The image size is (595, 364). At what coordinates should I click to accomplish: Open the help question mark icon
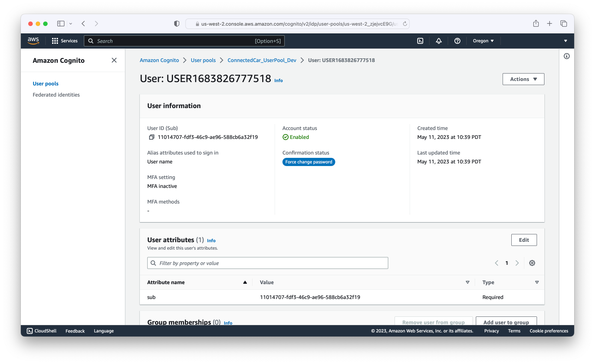[x=457, y=41]
